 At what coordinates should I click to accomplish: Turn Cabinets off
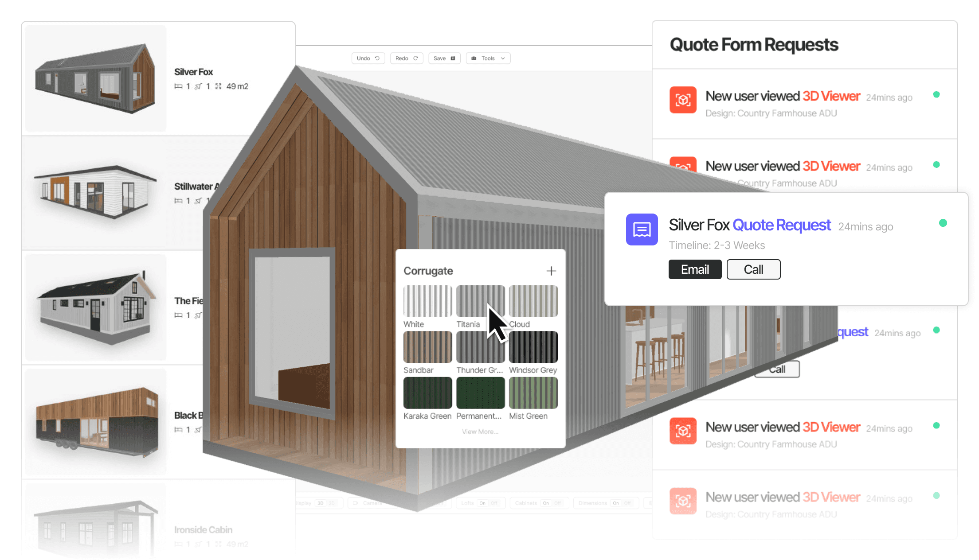pos(558,503)
